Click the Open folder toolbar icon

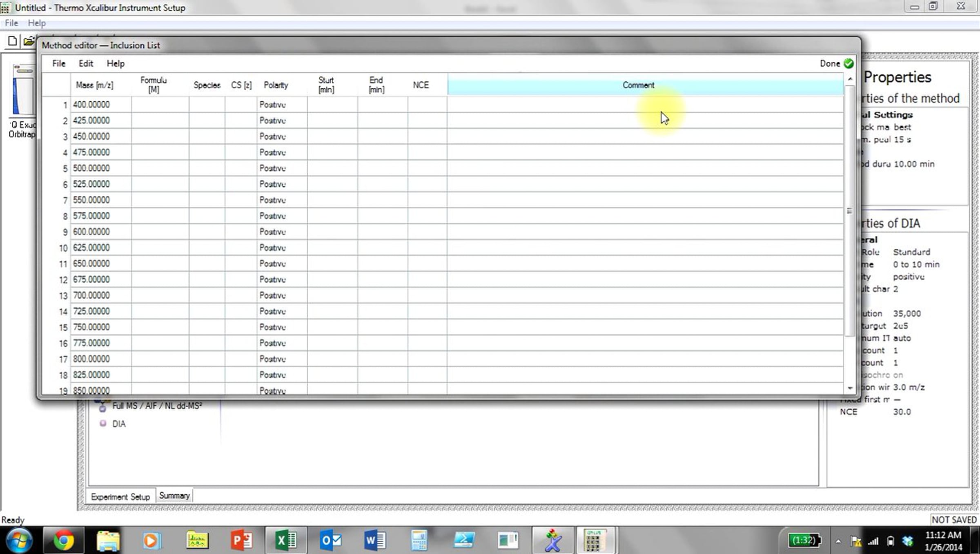29,41
